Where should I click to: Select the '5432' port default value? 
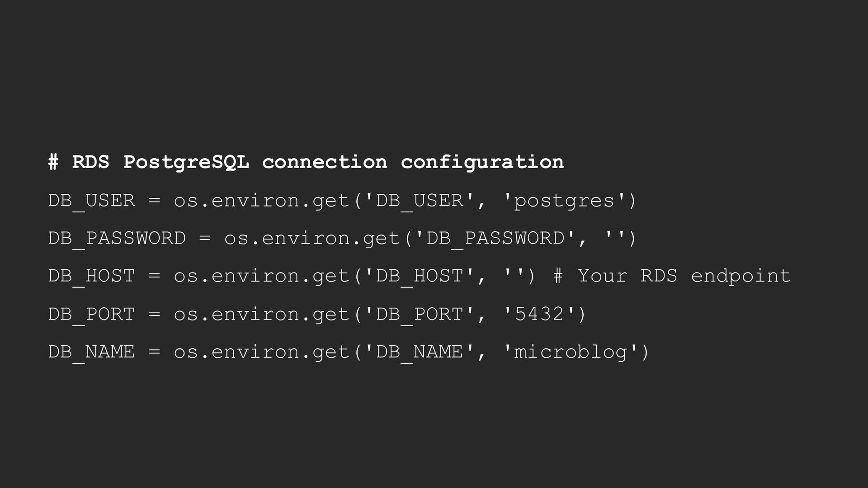539,314
